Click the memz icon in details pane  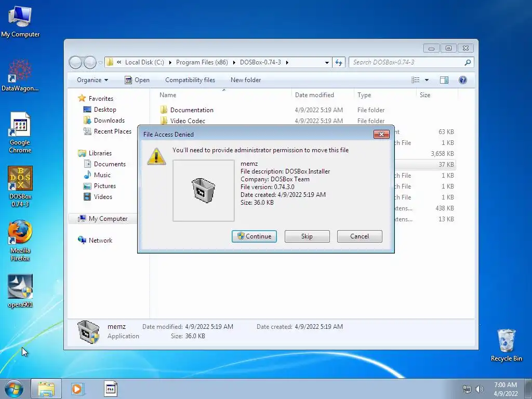point(88,331)
